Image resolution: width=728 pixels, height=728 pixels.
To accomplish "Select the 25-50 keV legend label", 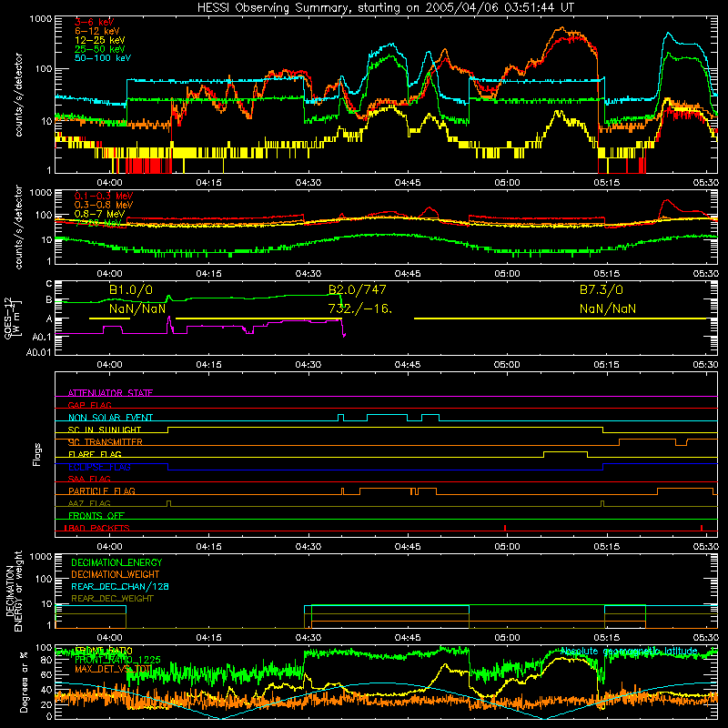I will 99,49.
